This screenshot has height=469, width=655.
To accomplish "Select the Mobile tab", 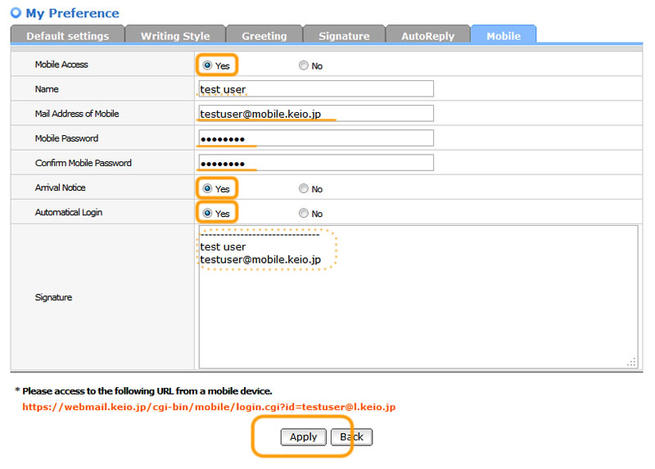I will (x=502, y=36).
